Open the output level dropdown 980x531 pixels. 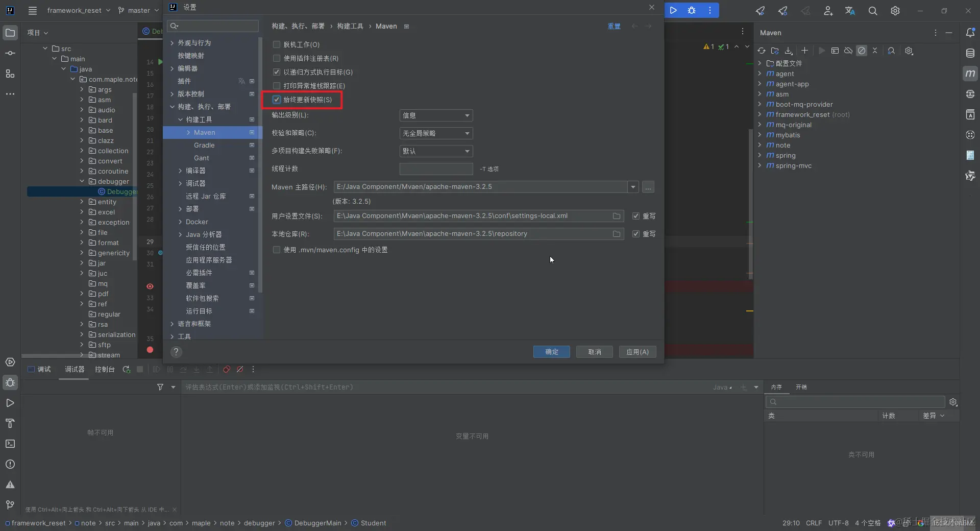436,115
